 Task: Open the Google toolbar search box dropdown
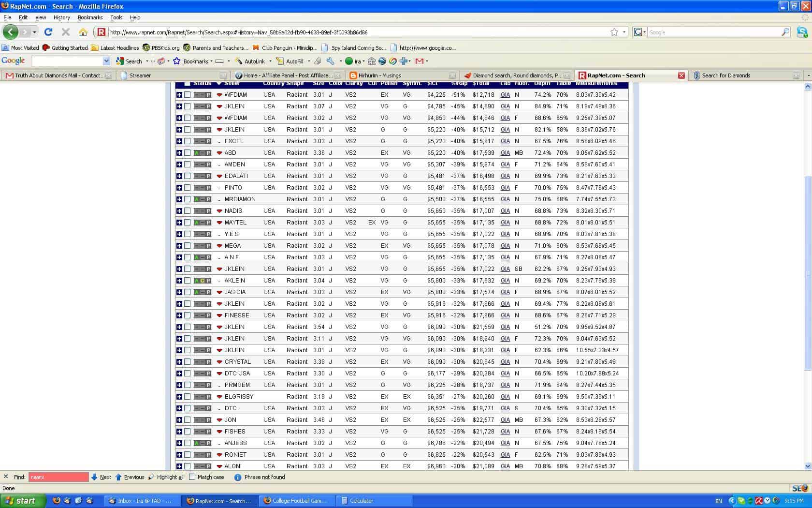(107, 61)
